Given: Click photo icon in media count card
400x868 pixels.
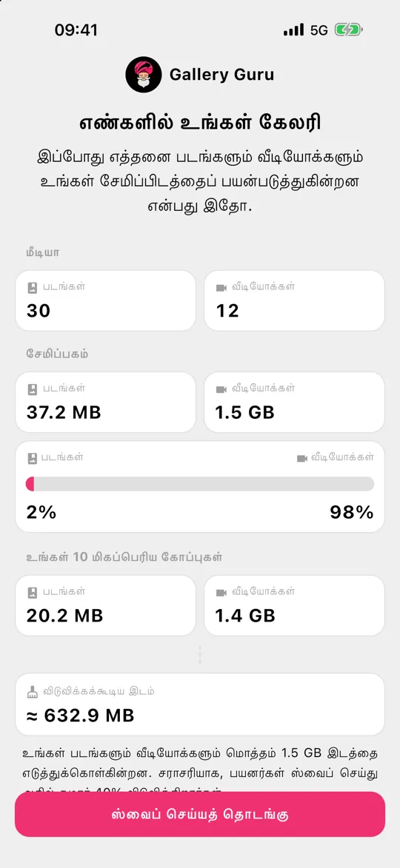Looking at the screenshot, I should point(33,288).
